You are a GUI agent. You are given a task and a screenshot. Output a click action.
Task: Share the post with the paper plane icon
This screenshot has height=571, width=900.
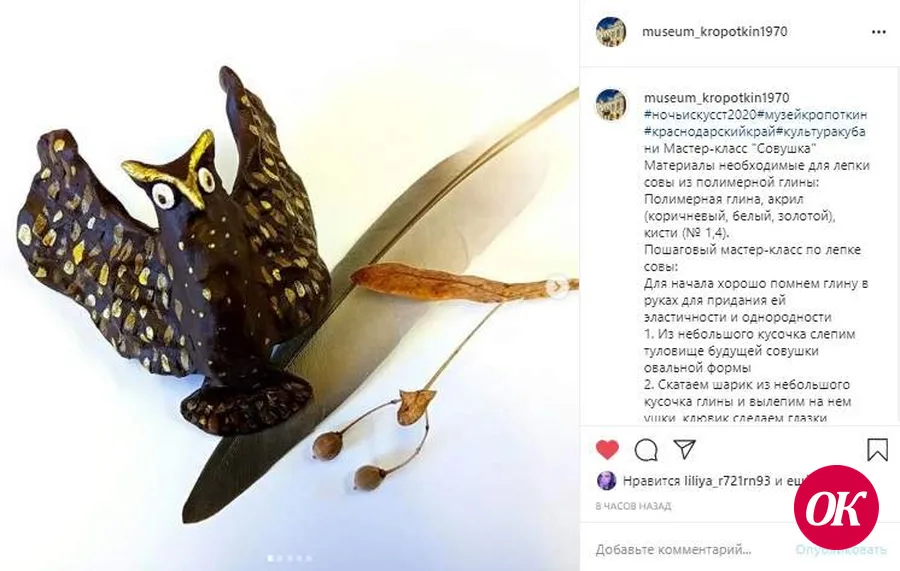click(x=684, y=449)
